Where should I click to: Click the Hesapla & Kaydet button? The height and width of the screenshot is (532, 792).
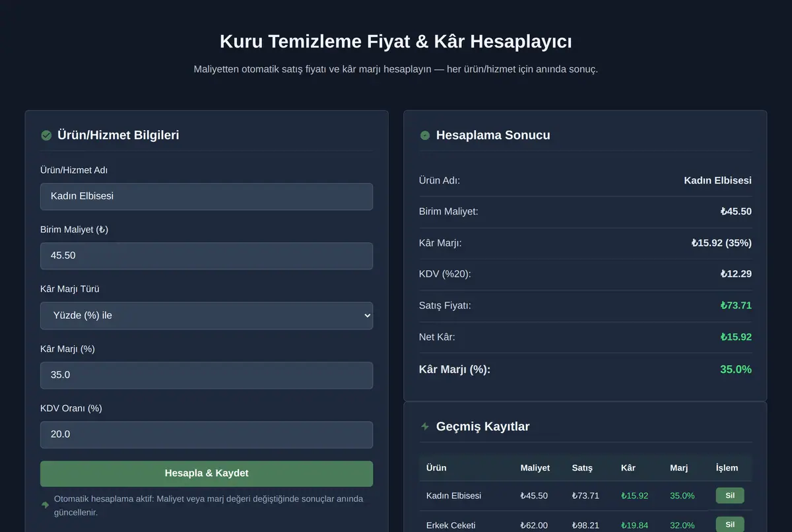[207, 473]
